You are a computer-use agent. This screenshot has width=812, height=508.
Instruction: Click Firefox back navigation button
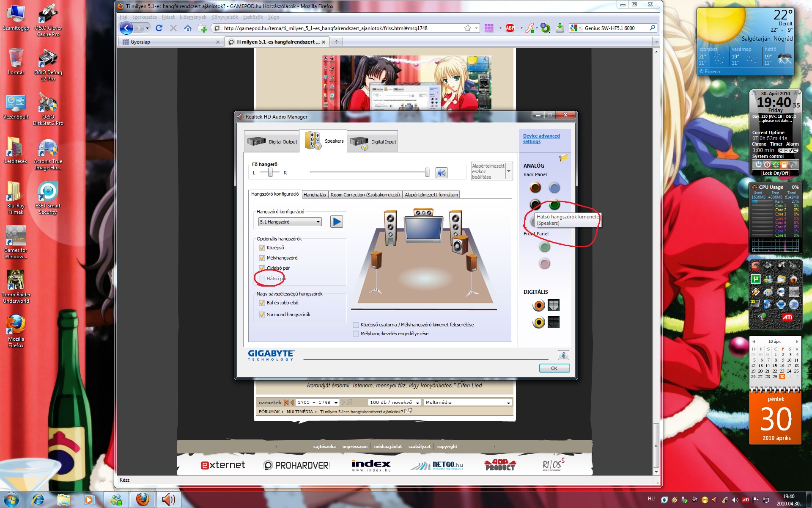[126, 28]
